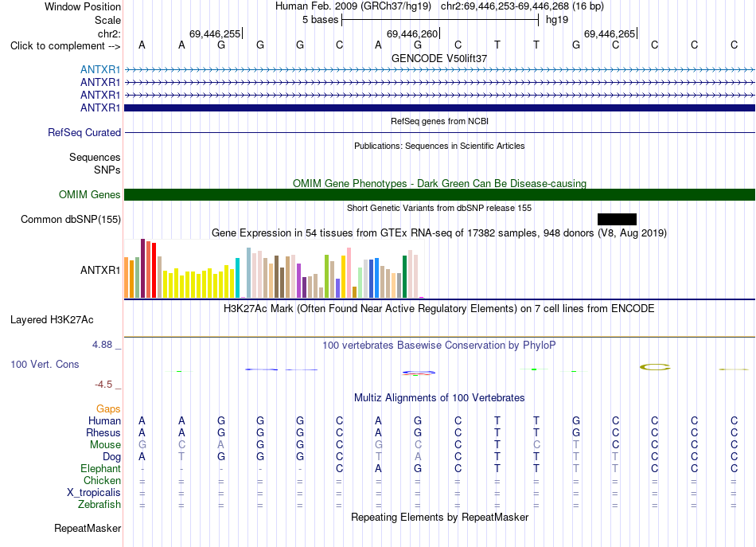The width and height of the screenshot is (756, 547).
Task: Open the 'H3K27Ac Mark' ENCODE track title
Action: [439, 309]
